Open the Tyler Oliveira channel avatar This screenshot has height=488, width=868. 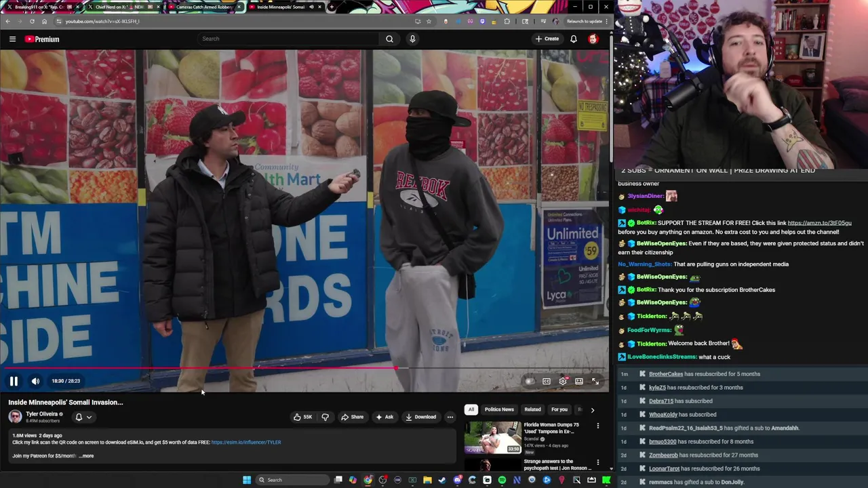pyautogui.click(x=15, y=417)
